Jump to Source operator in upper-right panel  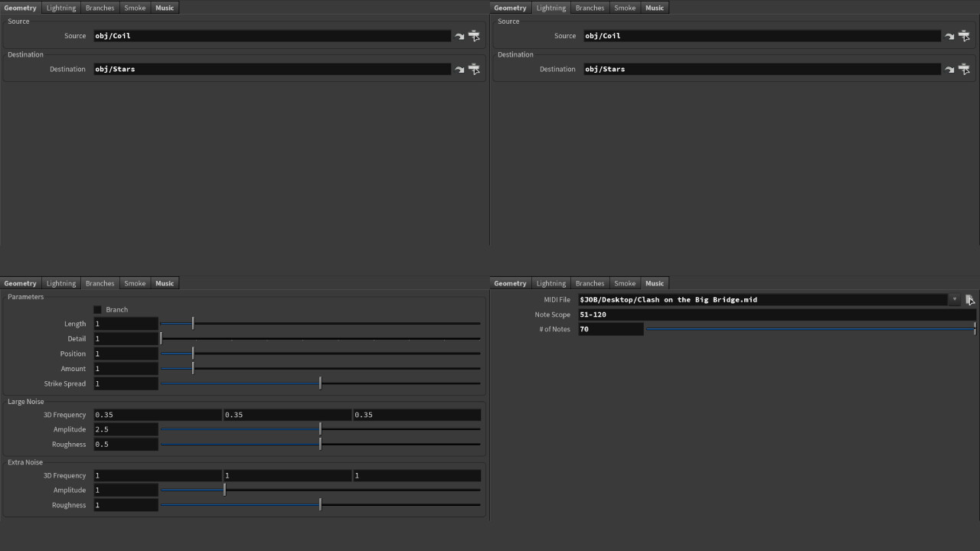(949, 36)
